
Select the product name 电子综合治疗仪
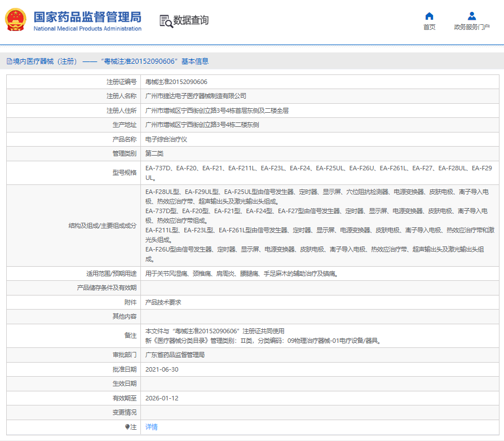(x=166, y=139)
